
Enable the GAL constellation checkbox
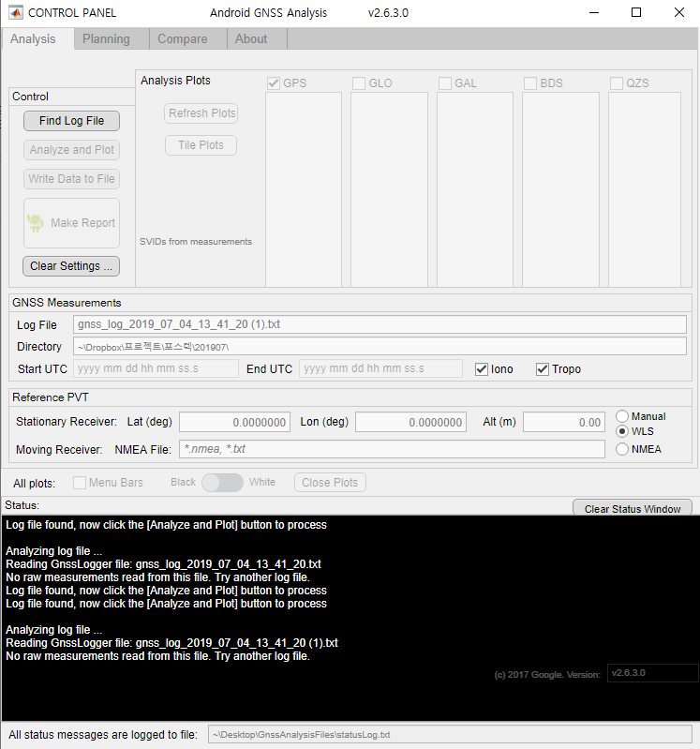pos(445,83)
